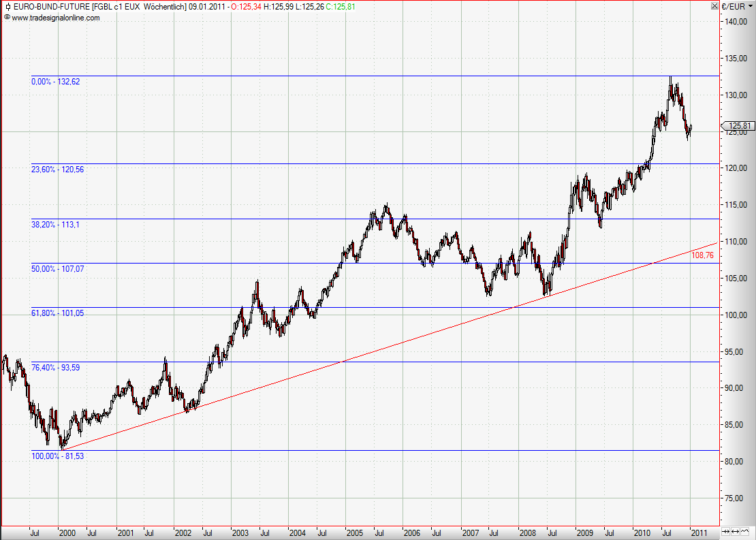Select the 50,00% - 107,07 retracement label

click(x=57, y=269)
